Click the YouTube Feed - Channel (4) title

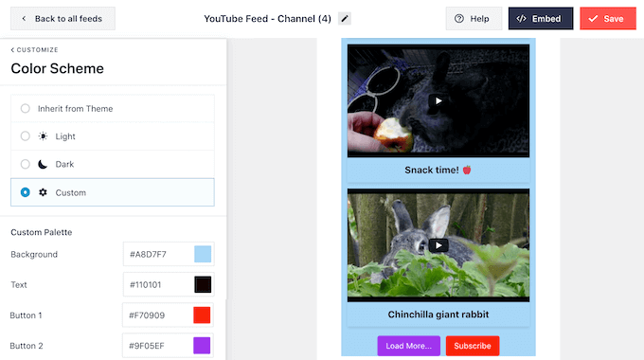coord(267,19)
